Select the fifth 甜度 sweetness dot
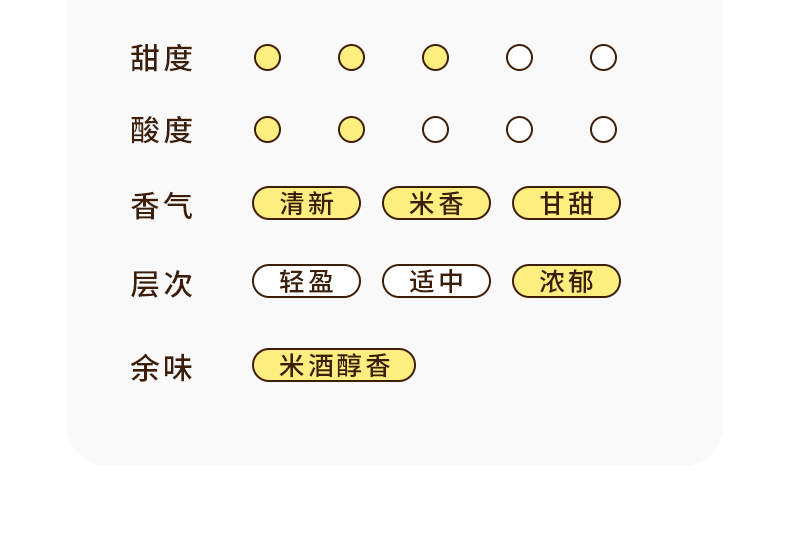The image size is (790, 556). (x=603, y=58)
